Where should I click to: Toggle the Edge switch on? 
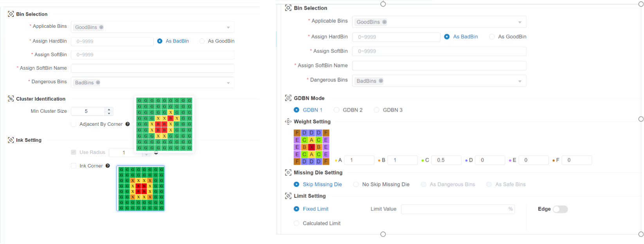pos(560,209)
